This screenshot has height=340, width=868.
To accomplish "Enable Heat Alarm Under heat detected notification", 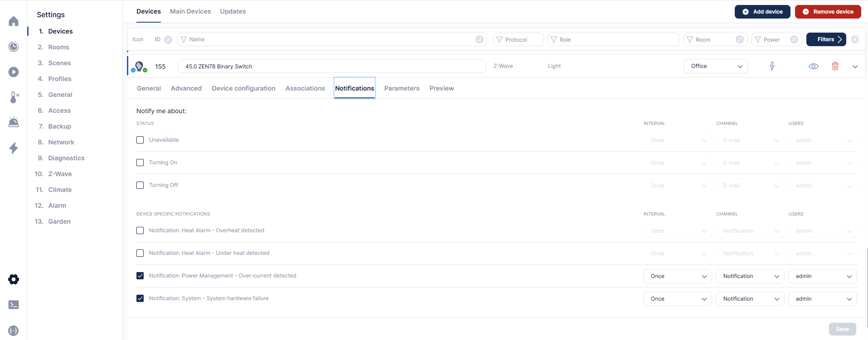I will (x=140, y=253).
